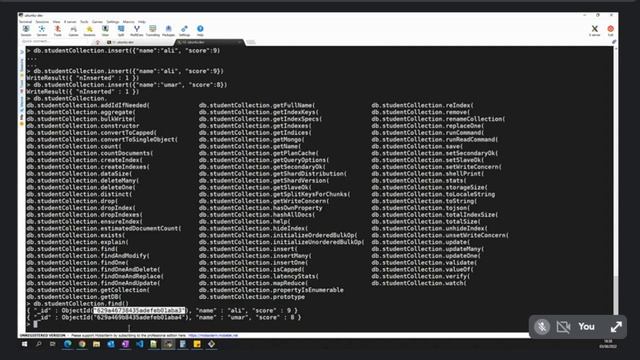Select the Split toolbar icon
Screen dimensions: 640x360
(121, 31)
